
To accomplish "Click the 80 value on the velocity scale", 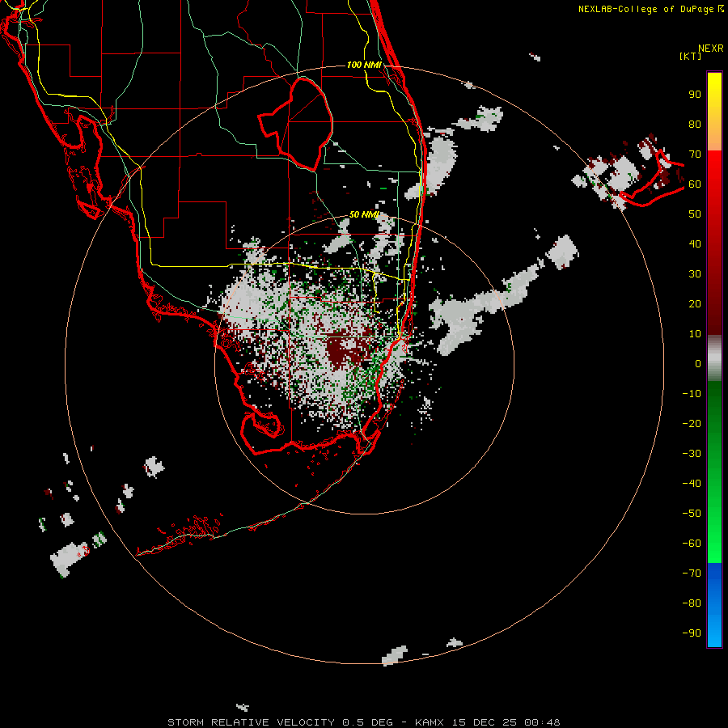I will (x=695, y=125).
